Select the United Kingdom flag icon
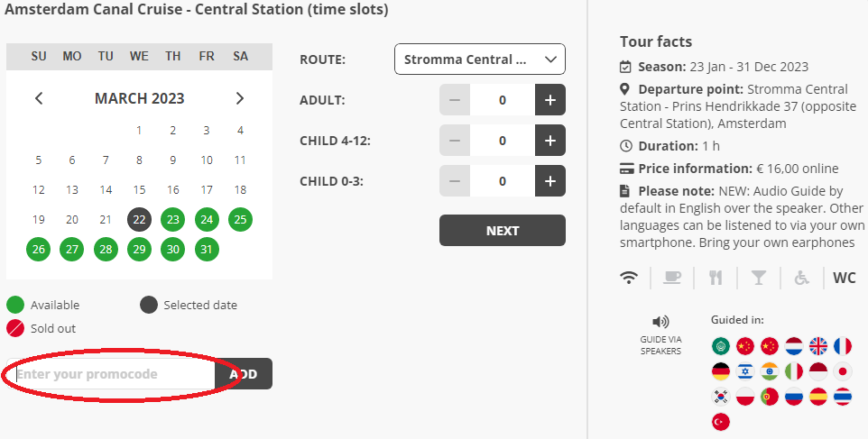 [x=818, y=346]
